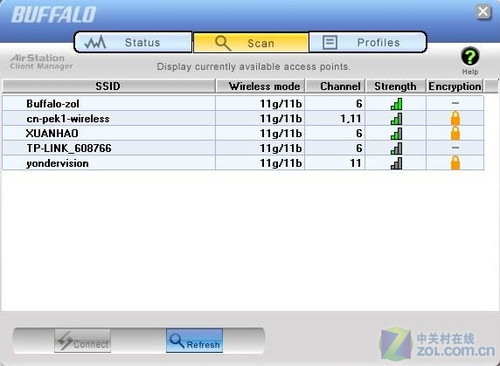Click the lock icon for cn-pek1-wireless

click(455, 118)
